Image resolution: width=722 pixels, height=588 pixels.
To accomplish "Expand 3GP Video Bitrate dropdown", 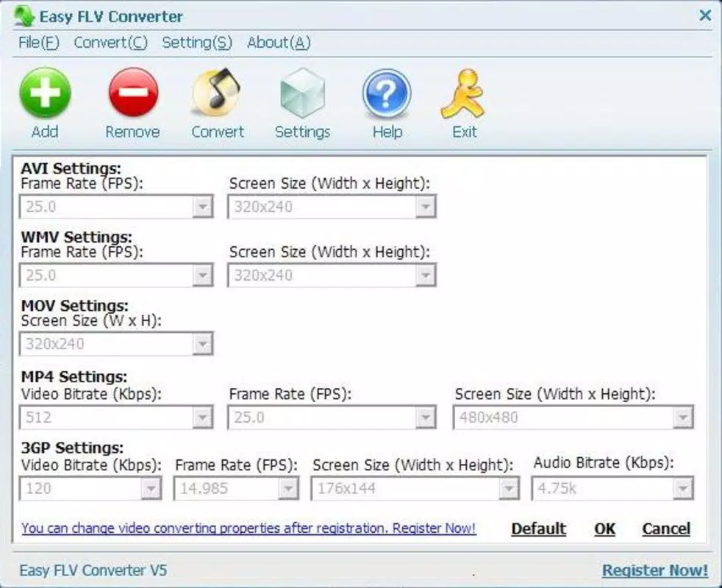I will point(151,489).
